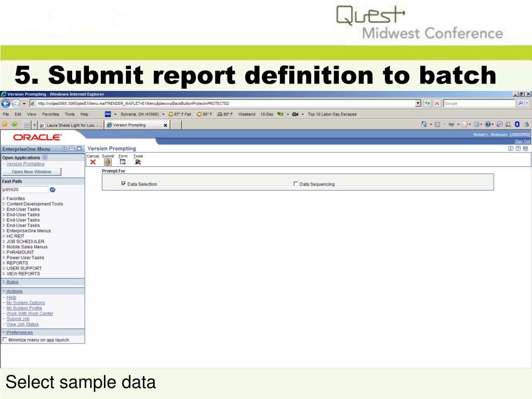Click the Bluetooth toolbar icon

(x=517, y=125)
